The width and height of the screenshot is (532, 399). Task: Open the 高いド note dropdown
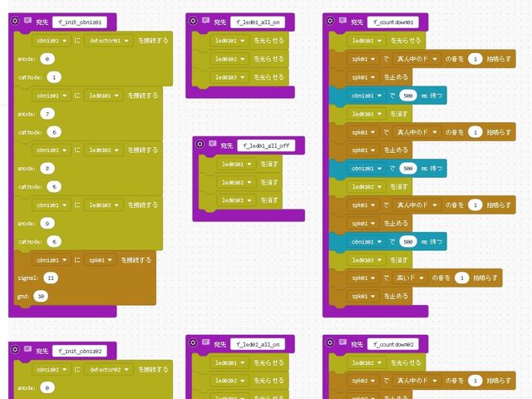click(411, 278)
